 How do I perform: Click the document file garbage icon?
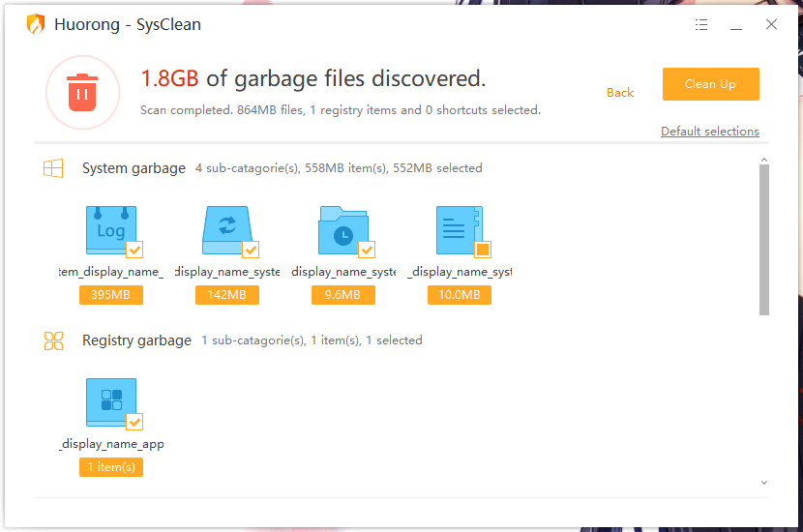pyautogui.click(x=460, y=230)
